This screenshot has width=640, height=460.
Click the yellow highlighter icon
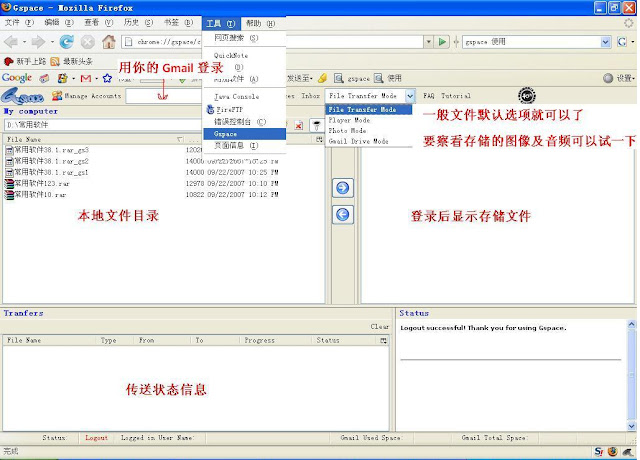tap(322, 78)
